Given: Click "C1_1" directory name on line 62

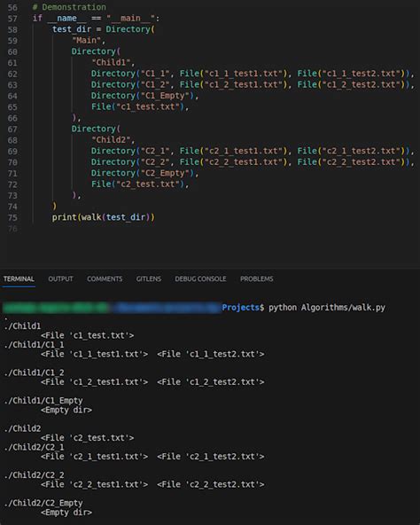Looking at the screenshot, I should (155, 74).
